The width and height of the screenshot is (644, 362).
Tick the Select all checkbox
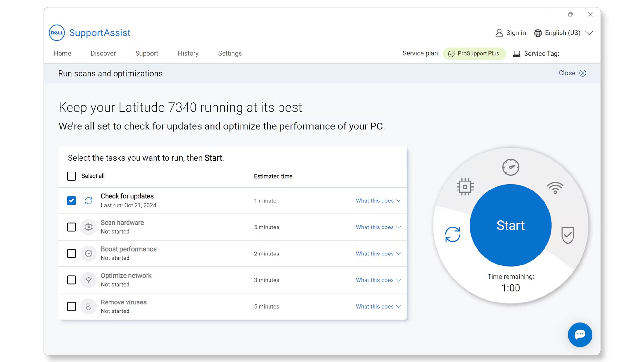[71, 176]
